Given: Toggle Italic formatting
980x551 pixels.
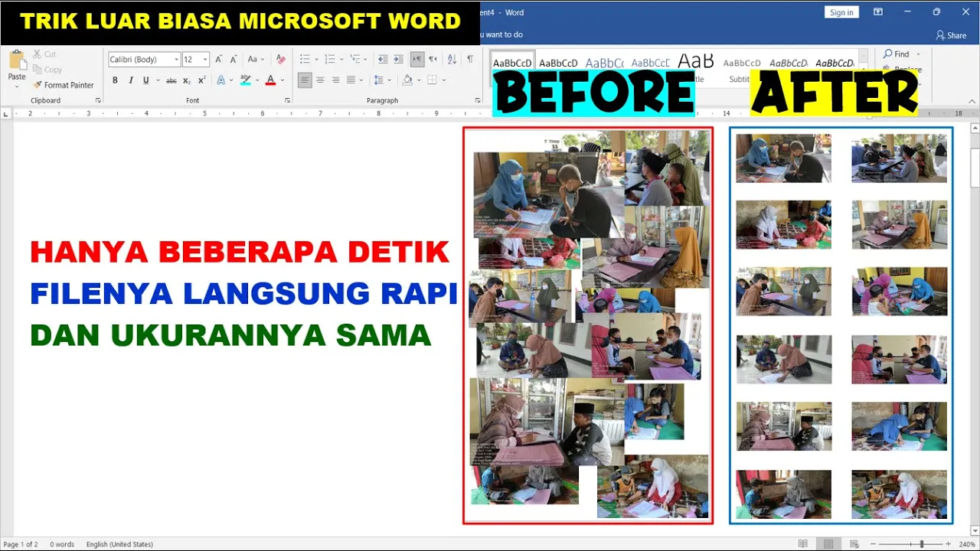Looking at the screenshot, I should (x=131, y=80).
